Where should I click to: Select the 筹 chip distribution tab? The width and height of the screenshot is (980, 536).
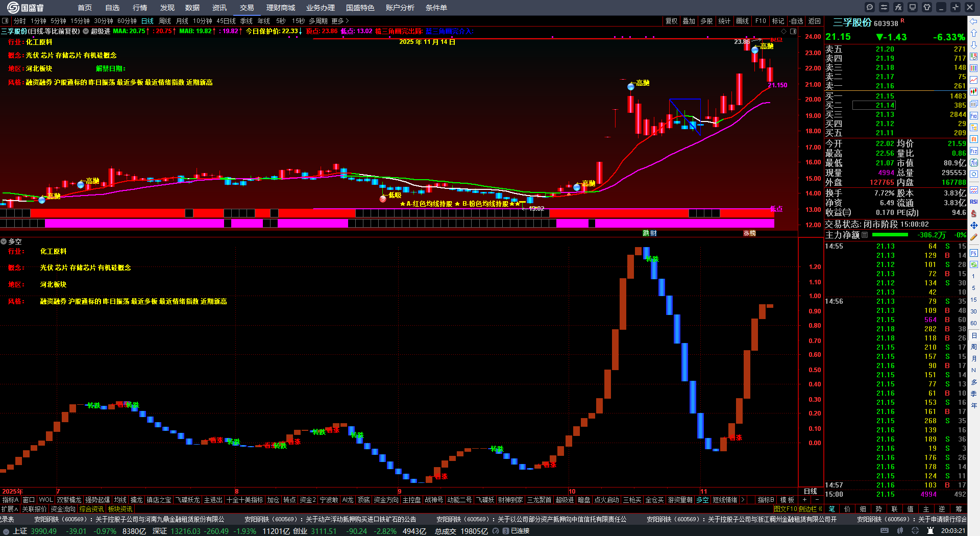pyautogui.click(x=959, y=509)
